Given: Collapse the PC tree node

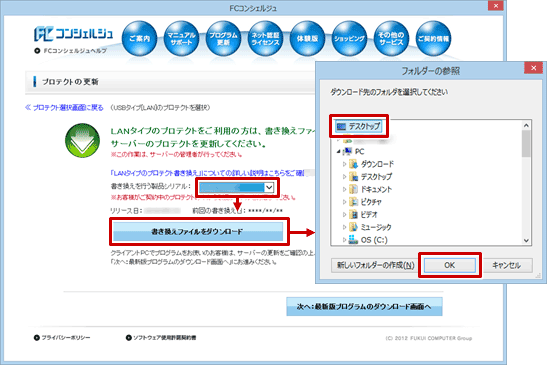Looking at the screenshot, I should point(338,151).
